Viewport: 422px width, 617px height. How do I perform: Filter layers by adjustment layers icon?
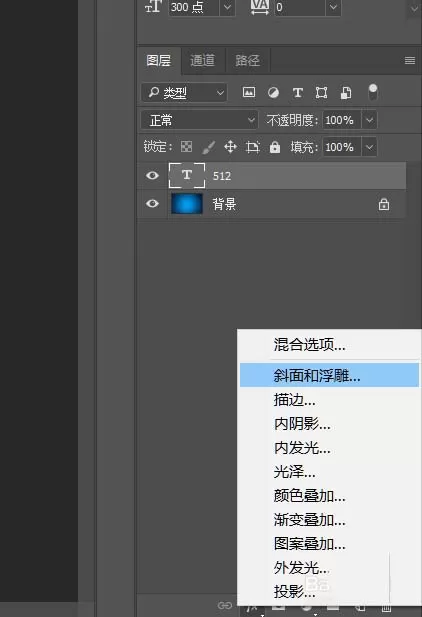click(273, 93)
